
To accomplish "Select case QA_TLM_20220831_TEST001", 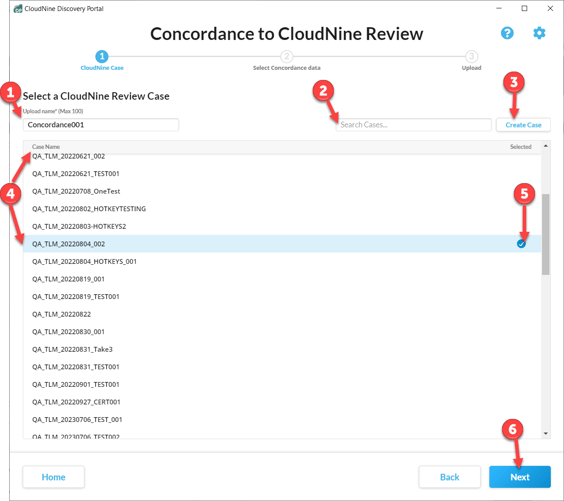I will pyautogui.click(x=282, y=367).
